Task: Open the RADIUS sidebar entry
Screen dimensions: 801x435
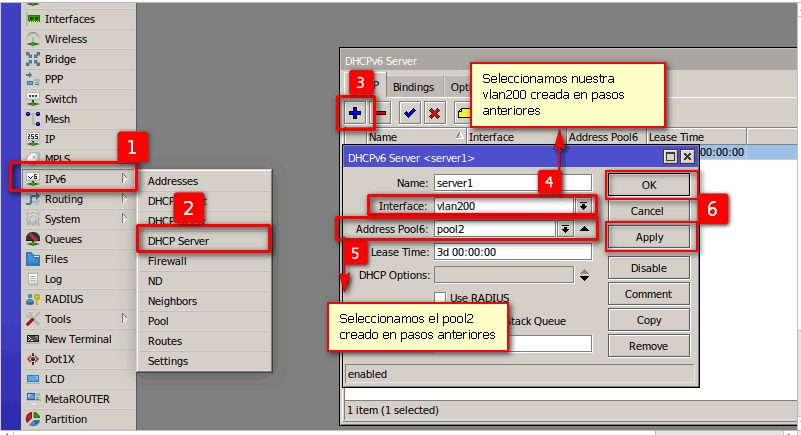Action: tap(64, 299)
